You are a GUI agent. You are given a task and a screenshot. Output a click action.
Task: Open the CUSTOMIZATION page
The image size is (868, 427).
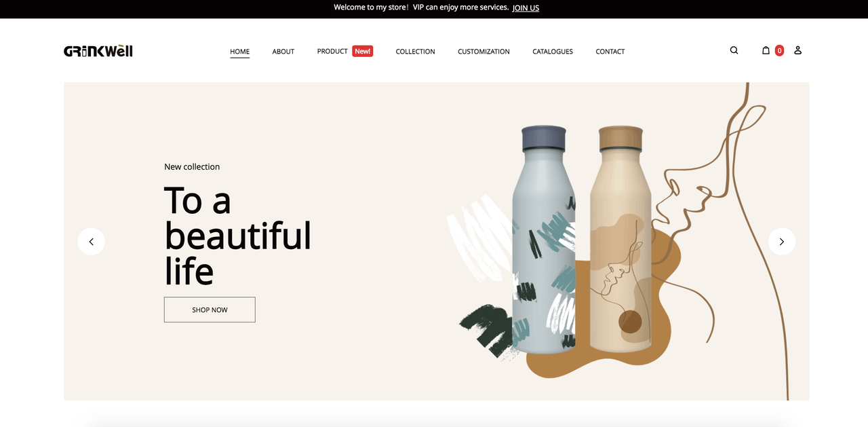484,52
